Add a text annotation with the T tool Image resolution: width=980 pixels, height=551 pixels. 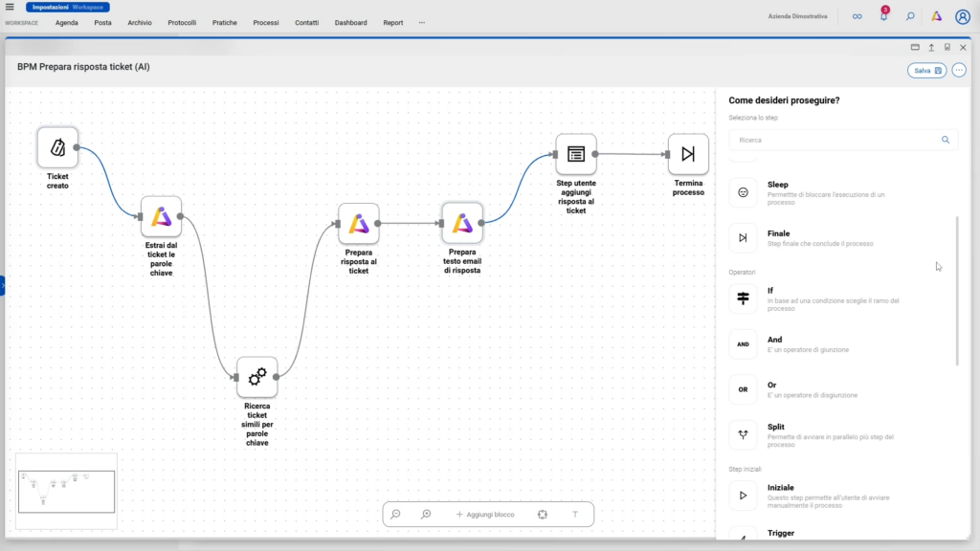575,514
